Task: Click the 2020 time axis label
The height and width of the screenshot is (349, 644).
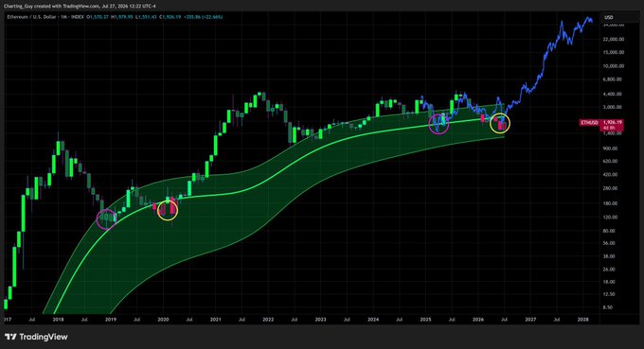Action: pos(163,319)
